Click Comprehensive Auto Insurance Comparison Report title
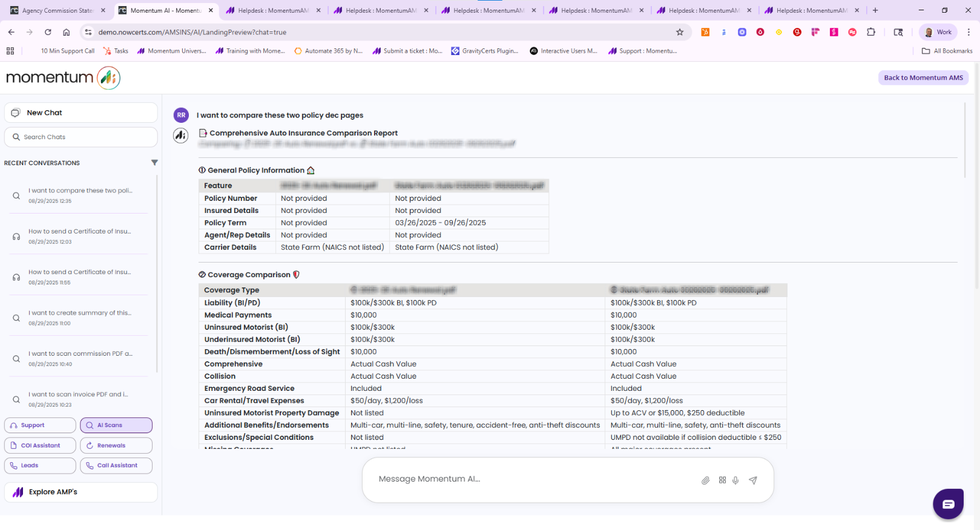 303,133
